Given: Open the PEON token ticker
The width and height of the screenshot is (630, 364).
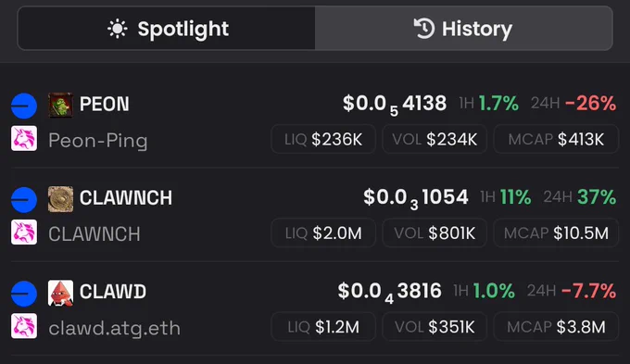Looking at the screenshot, I should 105,104.
